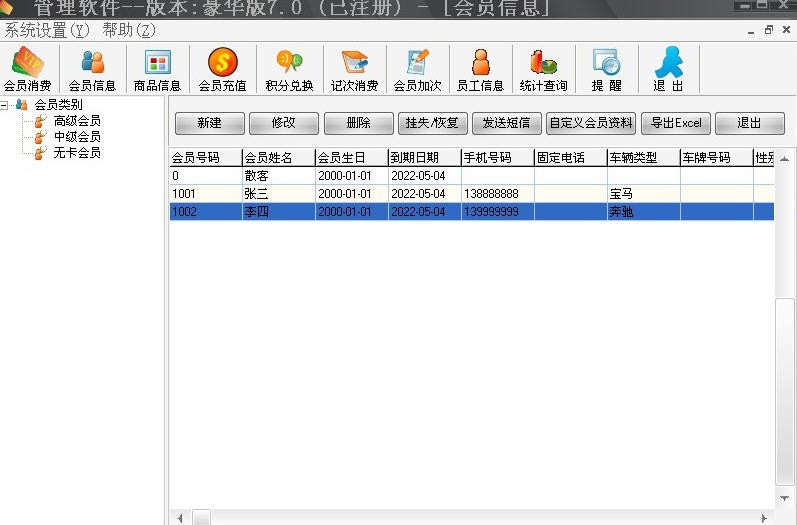Open the 系统设置(Y) menu
Screen dimensions: 797x525
(47, 30)
